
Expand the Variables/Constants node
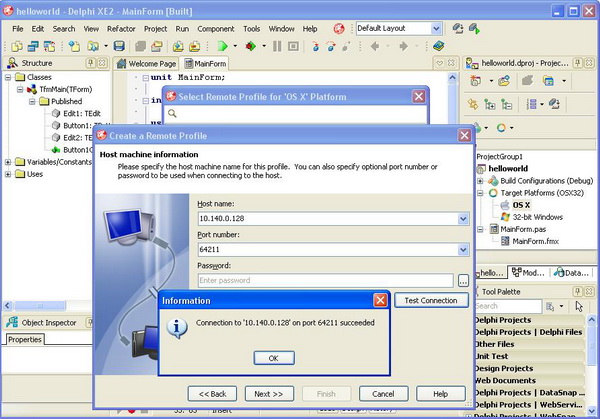click(x=8, y=162)
